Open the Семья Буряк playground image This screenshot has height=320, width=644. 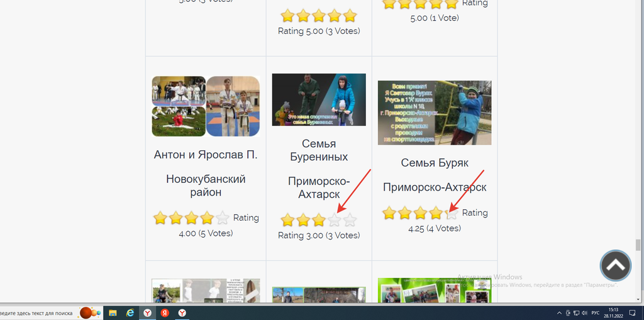435,113
